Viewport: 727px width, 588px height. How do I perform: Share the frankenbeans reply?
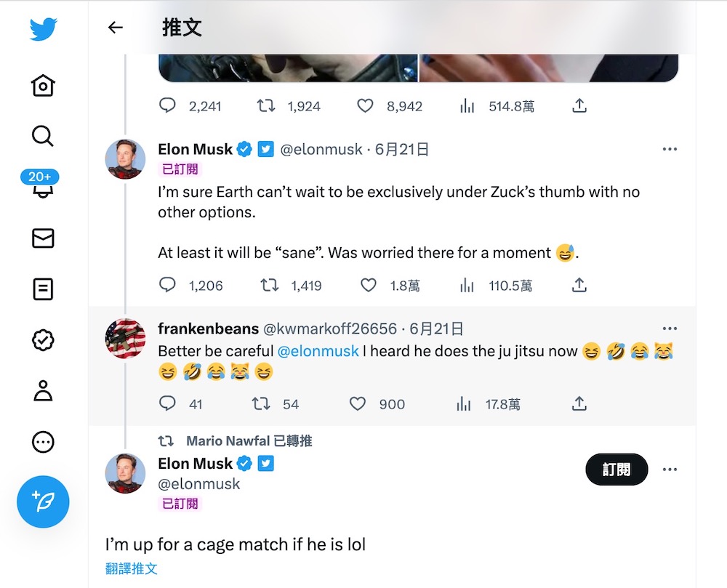pos(579,403)
